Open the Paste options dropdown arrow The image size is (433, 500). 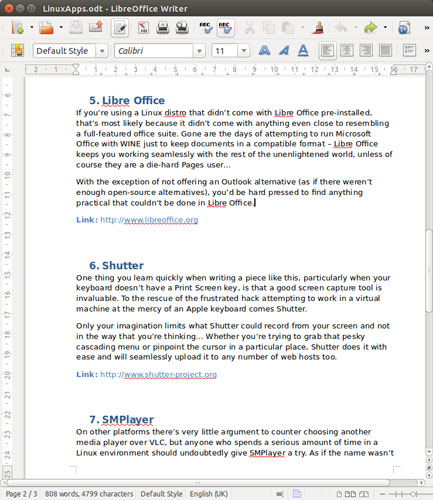tap(302, 27)
